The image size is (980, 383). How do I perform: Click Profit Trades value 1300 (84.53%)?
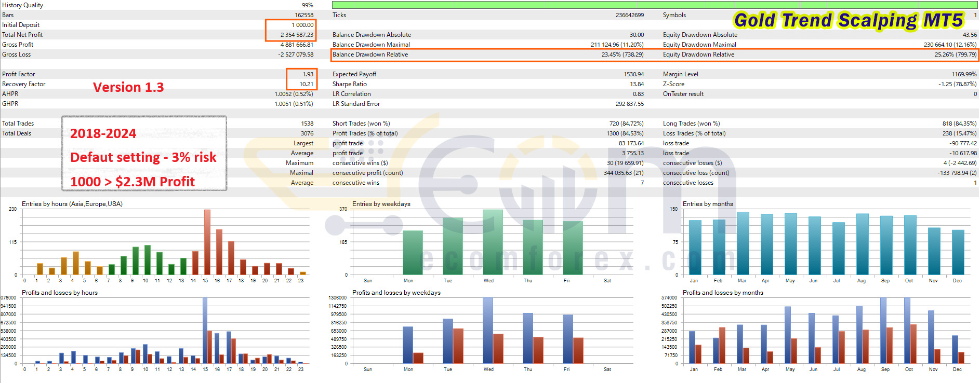tap(625, 133)
